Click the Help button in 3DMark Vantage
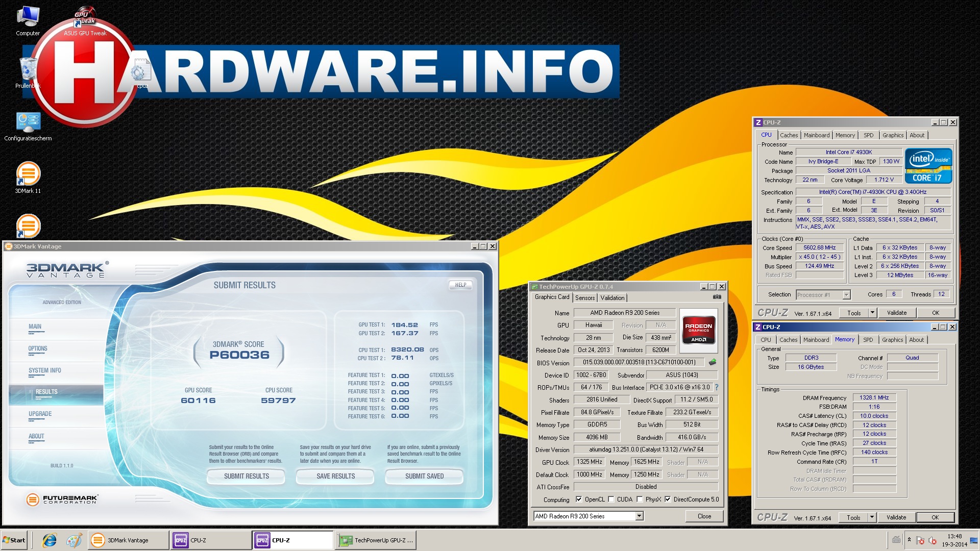The height and width of the screenshot is (551, 980). [460, 285]
